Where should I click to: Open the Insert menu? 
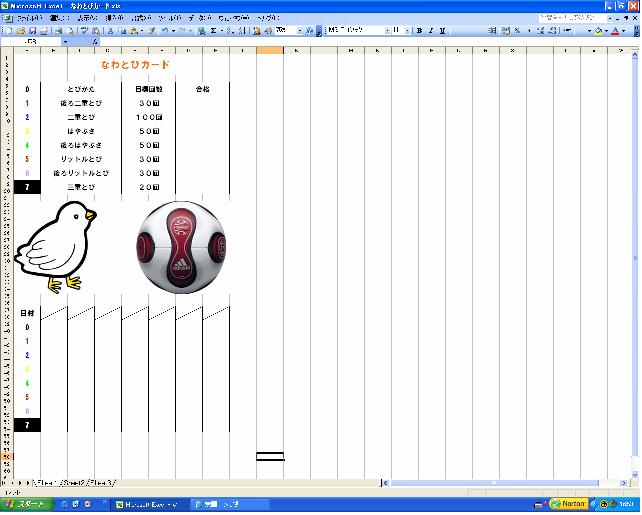pos(114,18)
